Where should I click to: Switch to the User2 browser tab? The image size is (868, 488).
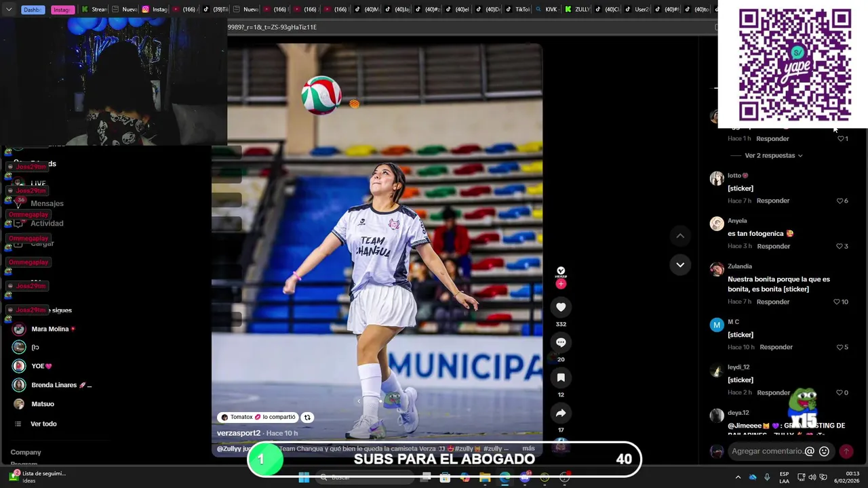click(637, 9)
